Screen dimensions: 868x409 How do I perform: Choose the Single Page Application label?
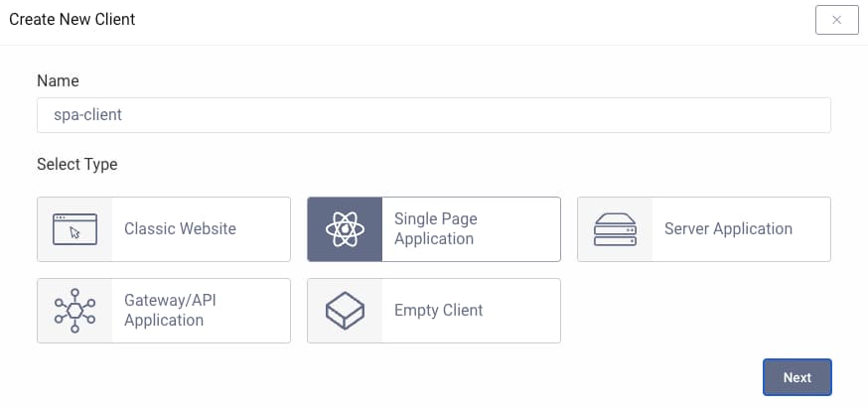point(436,229)
